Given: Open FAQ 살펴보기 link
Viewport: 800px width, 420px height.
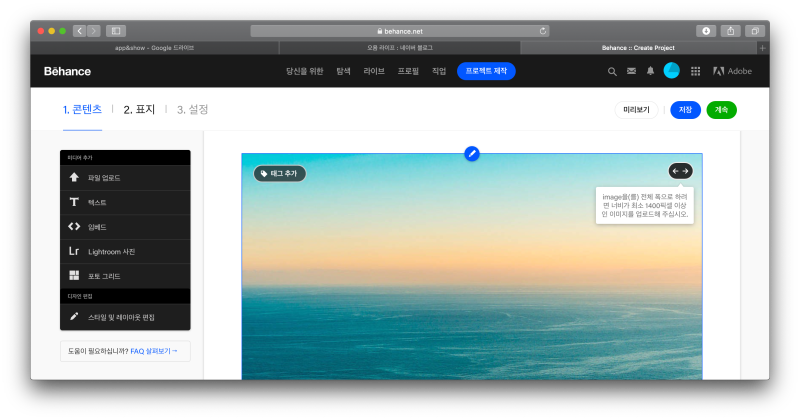Looking at the screenshot, I should (154, 351).
